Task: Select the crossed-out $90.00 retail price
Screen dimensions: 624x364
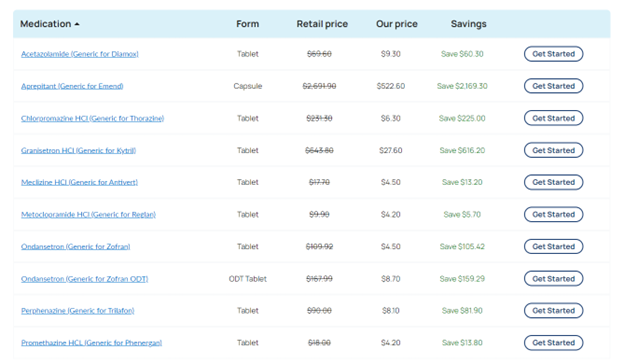Action: pos(319,311)
